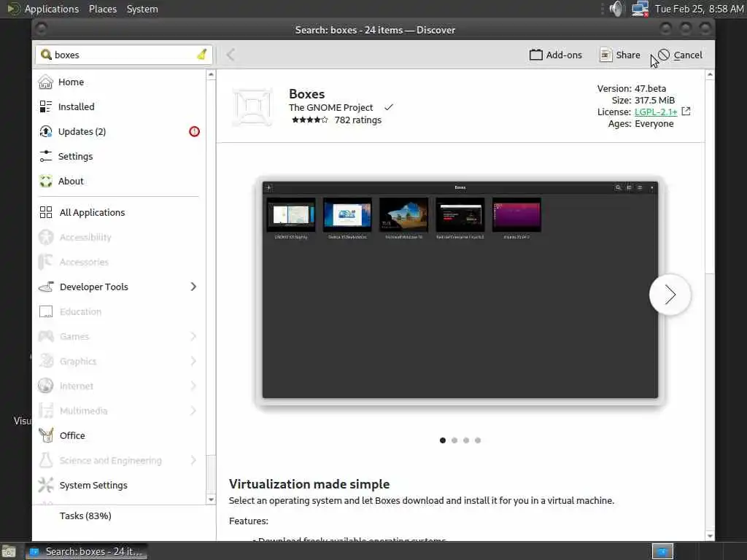Click the Share button
The width and height of the screenshot is (747, 560).
[x=620, y=55]
